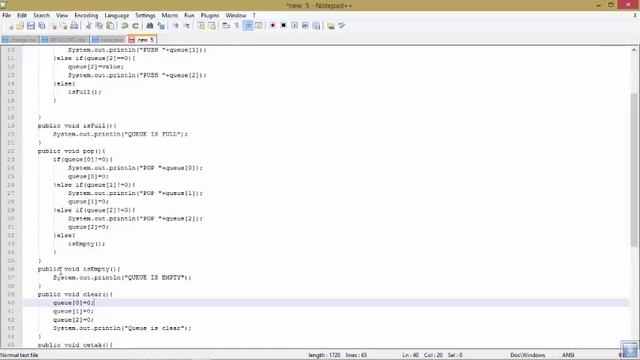Click the Synchronize vertical scrolling icon
This screenshot has height=360, width=640.
pyautogui.click(x=201, y=26)
